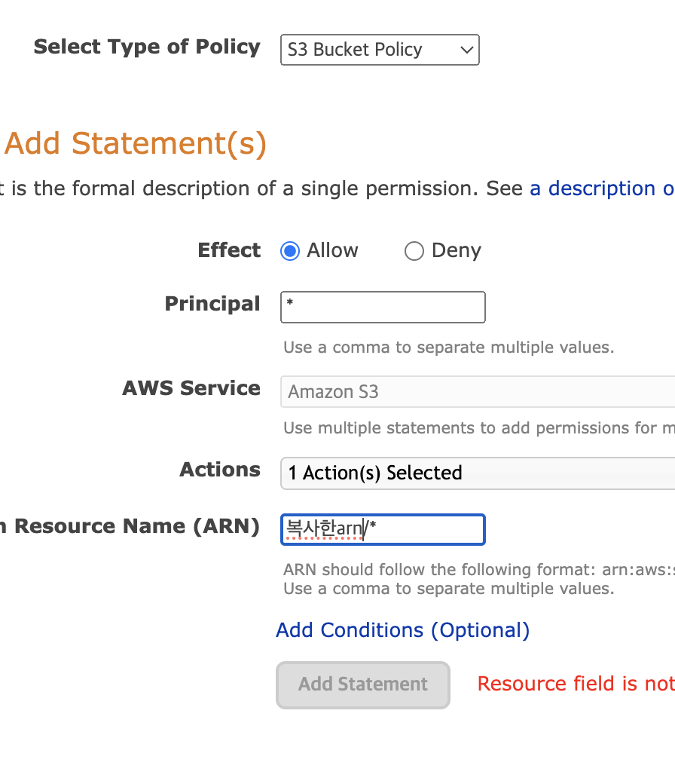Focus the Amazon Resource Name field
The image size is (675, 784).
[382, 529]
